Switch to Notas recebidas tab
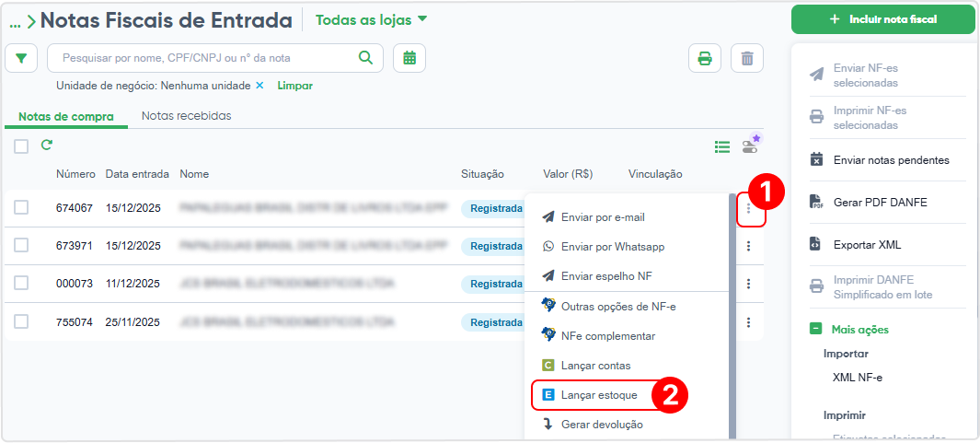The image size is (980, 443). tap(186, 116)
